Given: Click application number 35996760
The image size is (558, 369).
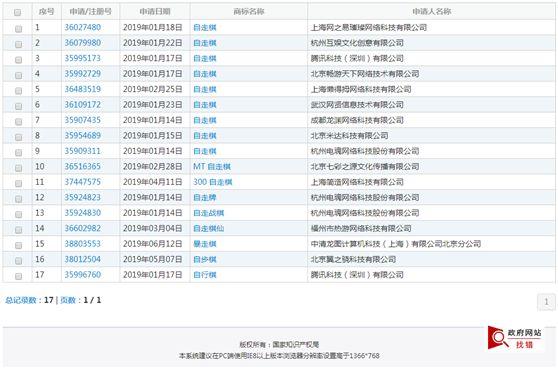Looking at the screenshot, I should tap(83, 275).
